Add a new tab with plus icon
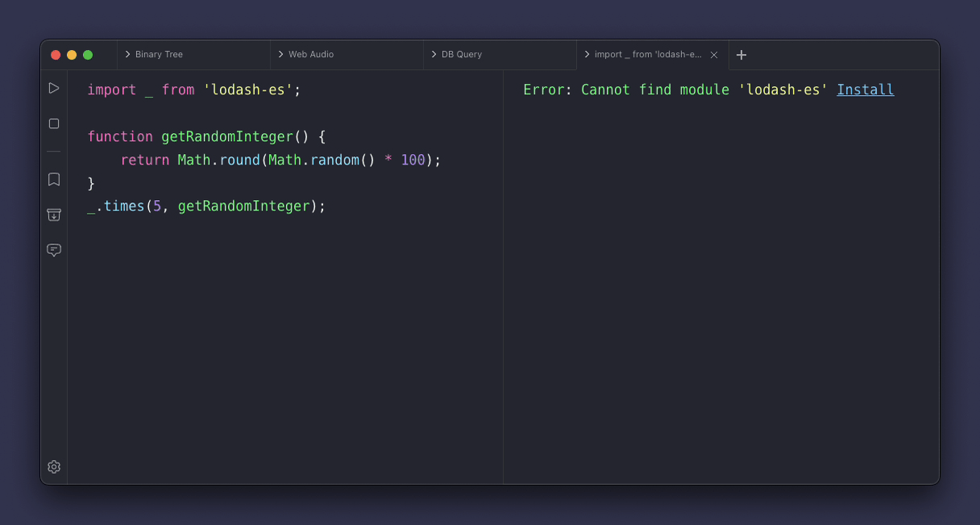 pos(741,55)
